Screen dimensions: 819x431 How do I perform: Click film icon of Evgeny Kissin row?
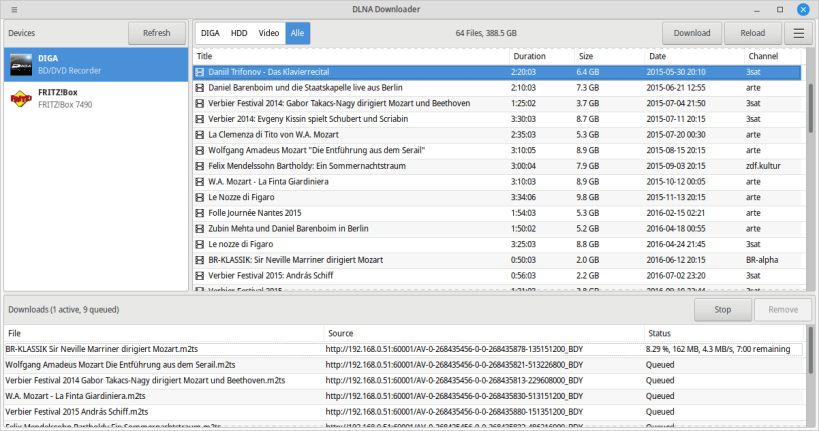click(200, 119)
